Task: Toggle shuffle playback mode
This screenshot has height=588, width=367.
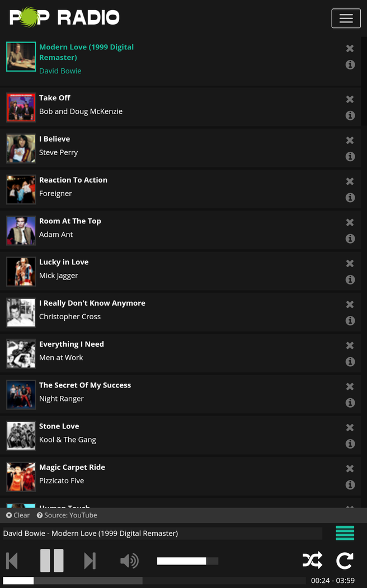Action: pos(312,560)
